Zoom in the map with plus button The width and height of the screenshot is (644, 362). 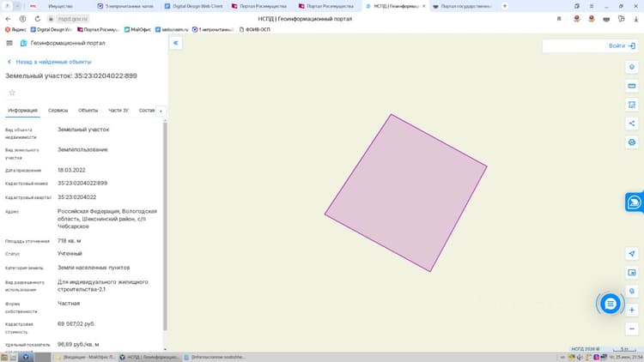coord(632,310)
